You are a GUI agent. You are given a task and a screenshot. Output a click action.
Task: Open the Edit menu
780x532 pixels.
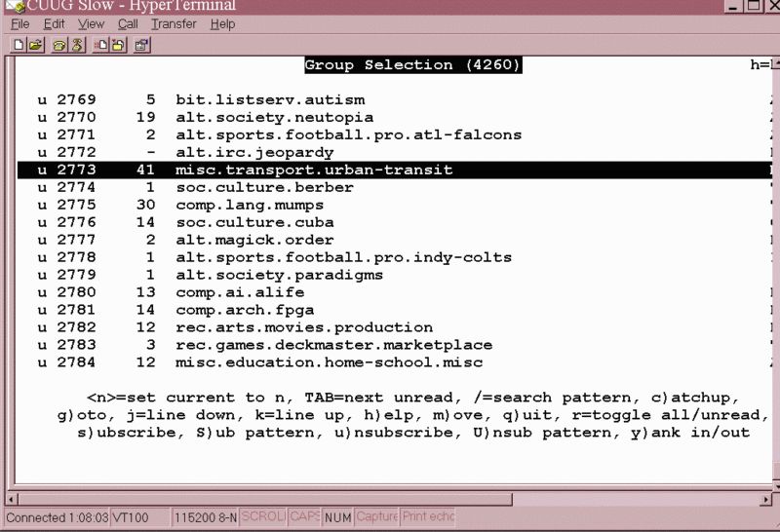pyautogui.click(x=54, y=23)
